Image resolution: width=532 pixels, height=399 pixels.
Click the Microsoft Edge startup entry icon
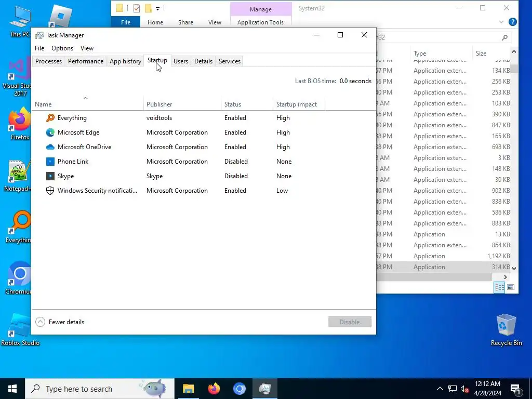tap(50, 132)
